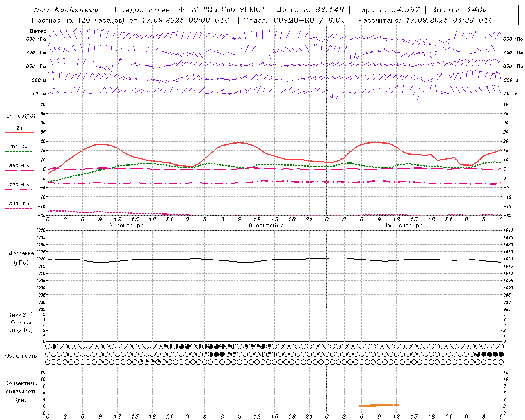Screen dimensions: 525x420
Task: Select the '2м' temperature legend entry
Action: [x=19, y=128]
